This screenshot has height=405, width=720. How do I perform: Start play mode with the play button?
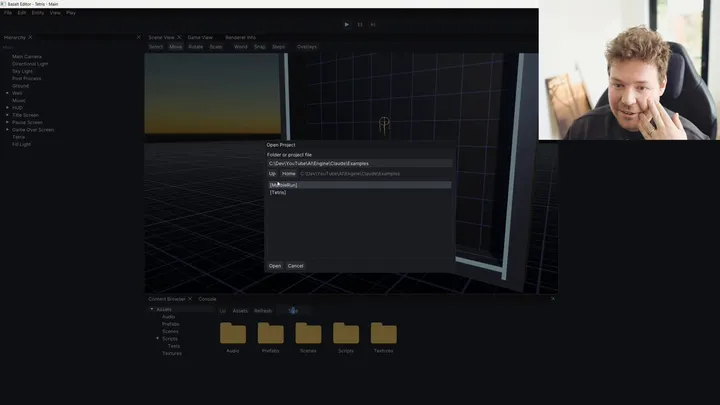pyautogui.click(x=347, y=24)
